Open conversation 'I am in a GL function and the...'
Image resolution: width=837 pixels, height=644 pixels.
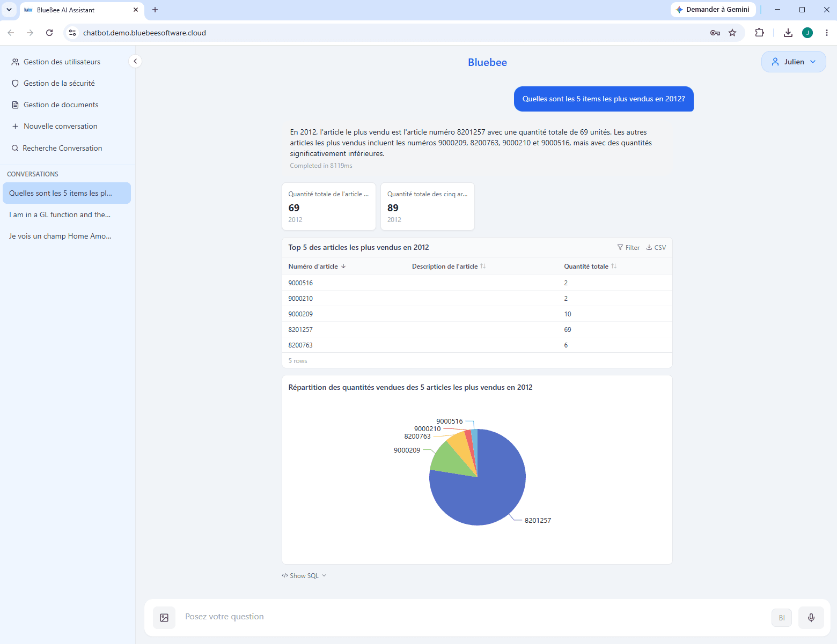point(67,214)
